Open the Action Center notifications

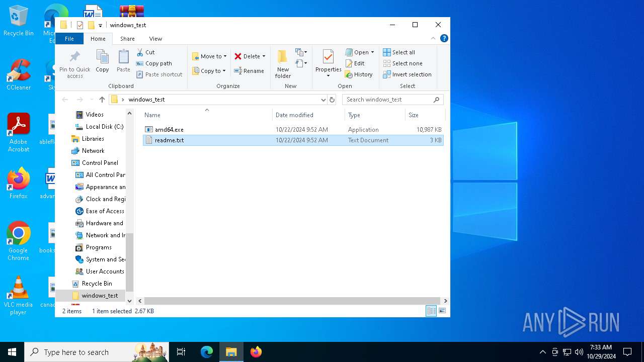point(627,352)
